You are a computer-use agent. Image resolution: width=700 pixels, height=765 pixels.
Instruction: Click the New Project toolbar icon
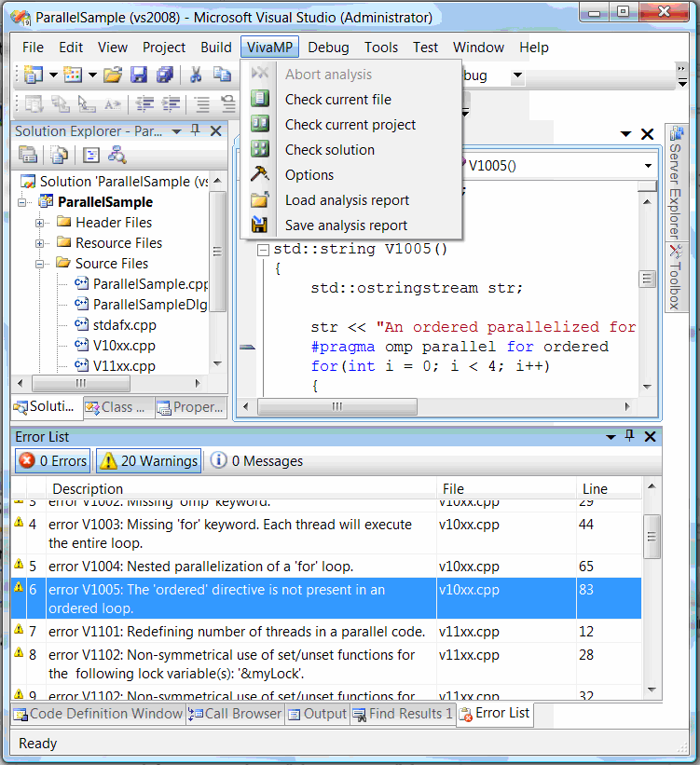click(34, 75)
